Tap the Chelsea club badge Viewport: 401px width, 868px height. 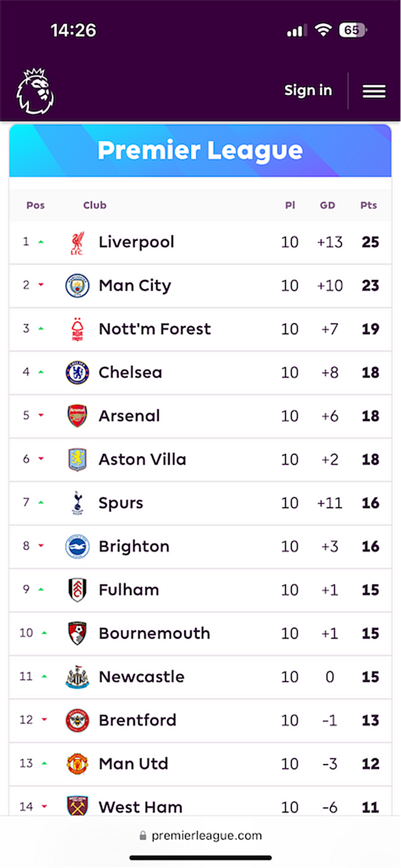(77, 372)
